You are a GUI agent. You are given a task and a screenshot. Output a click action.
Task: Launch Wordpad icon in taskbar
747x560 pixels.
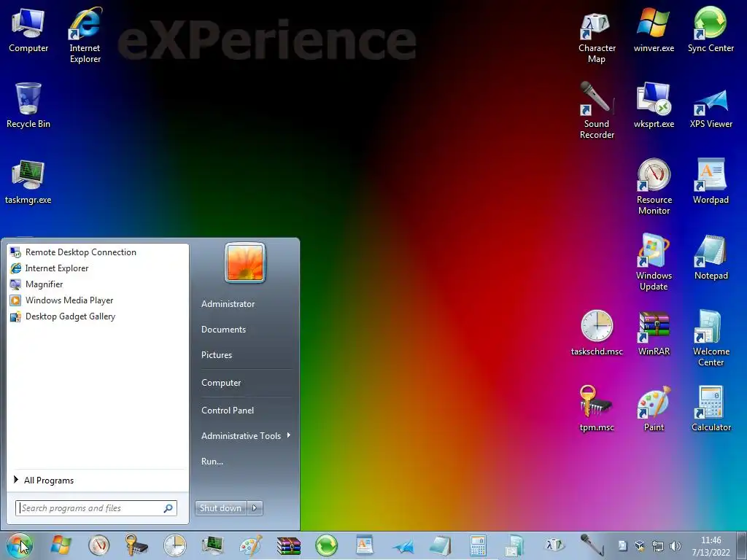tap(365, 545)
